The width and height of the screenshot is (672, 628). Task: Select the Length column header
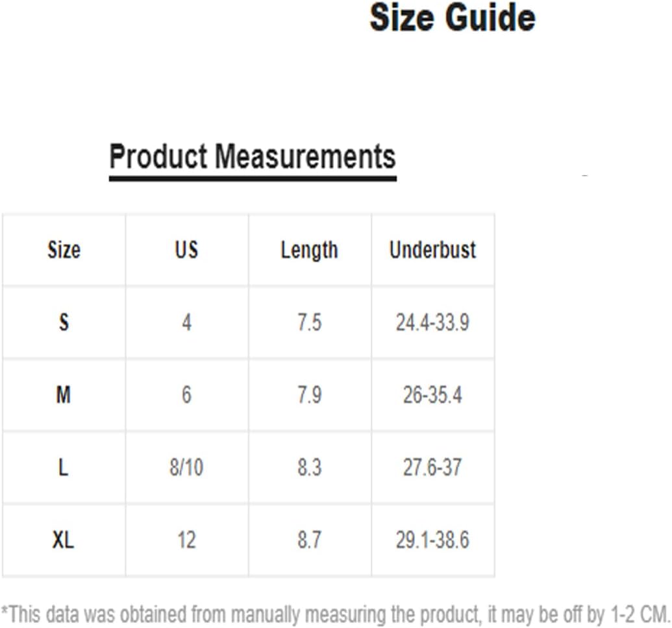click(310, 250)
